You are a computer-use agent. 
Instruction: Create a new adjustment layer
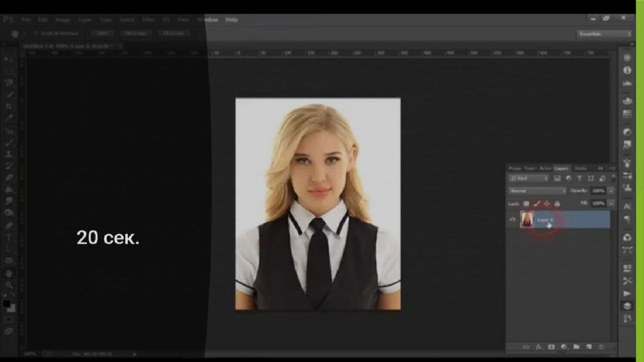pyautogui.click(x=564, y=347)
